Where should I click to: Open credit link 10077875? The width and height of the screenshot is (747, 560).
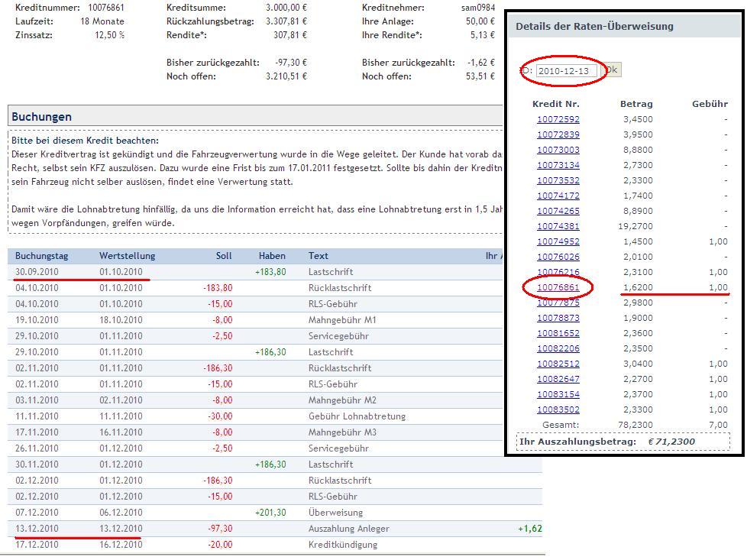pos(558,303)
